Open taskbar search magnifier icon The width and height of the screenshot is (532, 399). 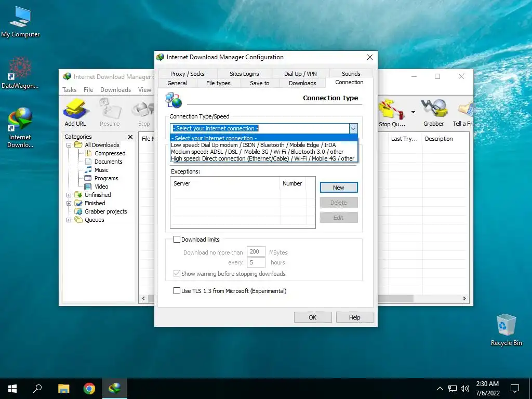click(37, 389)
